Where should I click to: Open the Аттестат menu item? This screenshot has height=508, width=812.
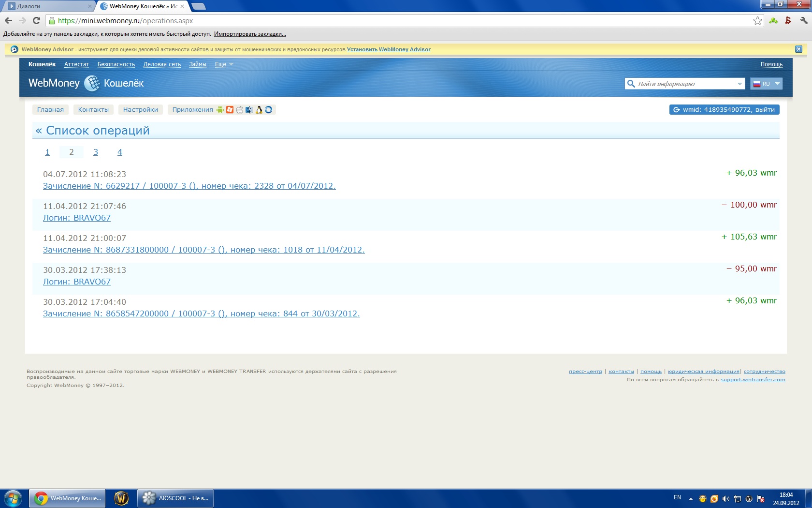click(76, 64)
